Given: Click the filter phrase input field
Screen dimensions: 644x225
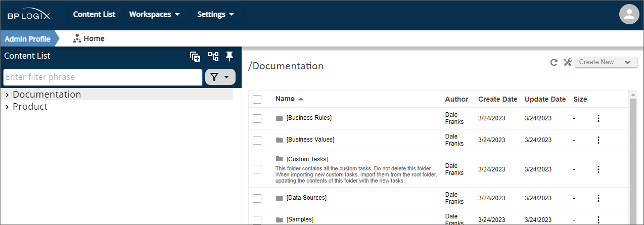Looking at the screenshot, I should [x=103, y=77].
